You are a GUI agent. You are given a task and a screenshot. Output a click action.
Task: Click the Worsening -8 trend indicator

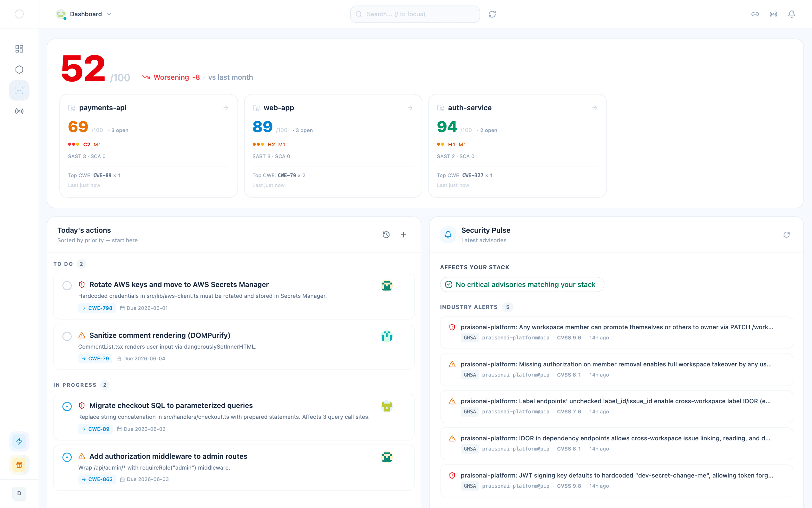[171, 77]
